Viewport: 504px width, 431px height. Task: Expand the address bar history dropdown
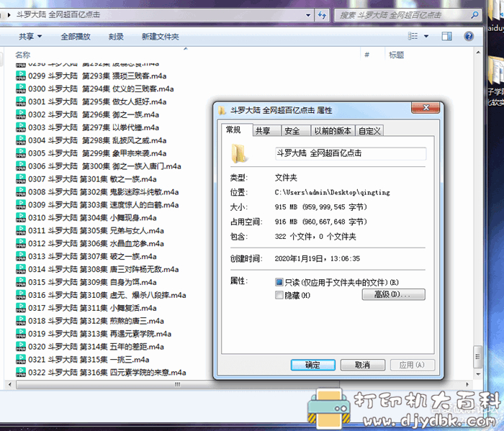308,15
